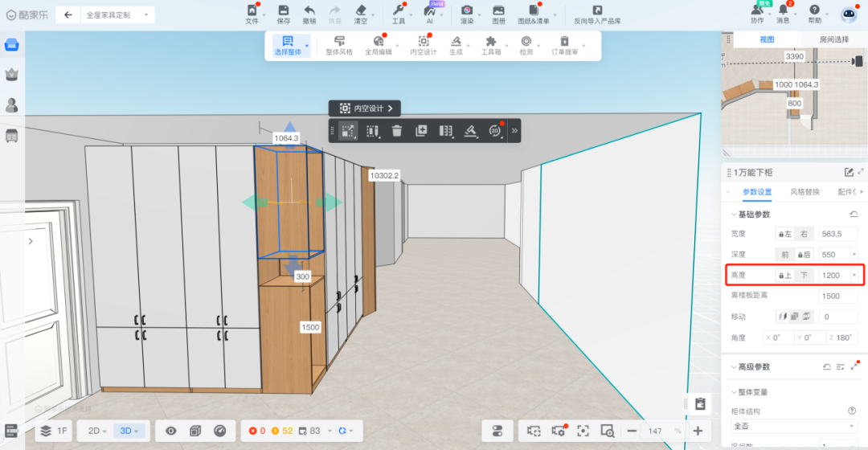Toggle visibility with the eye icon
Screen dimensions: 868x450
click(171, 431)
